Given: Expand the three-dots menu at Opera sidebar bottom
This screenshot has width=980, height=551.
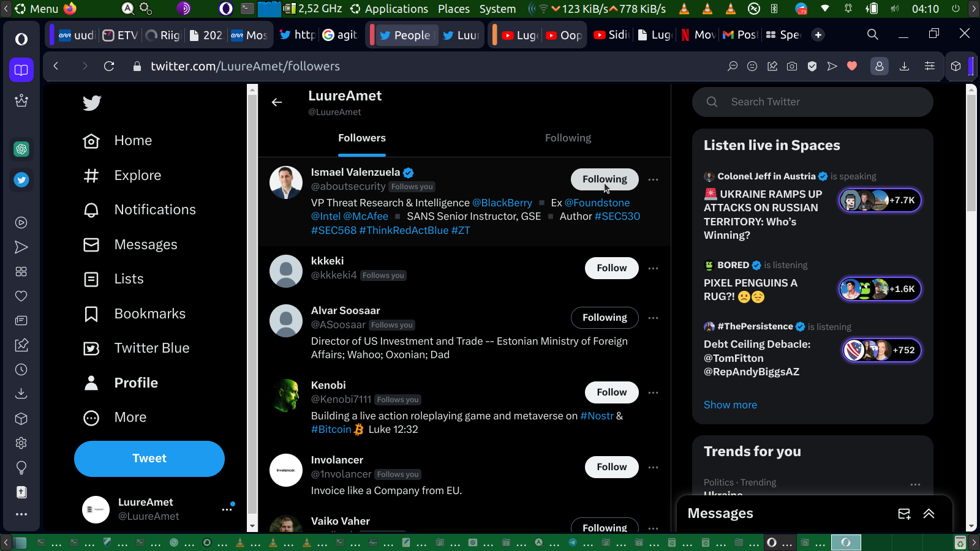Looking at the screenshot, I should [x=21, y=514].
